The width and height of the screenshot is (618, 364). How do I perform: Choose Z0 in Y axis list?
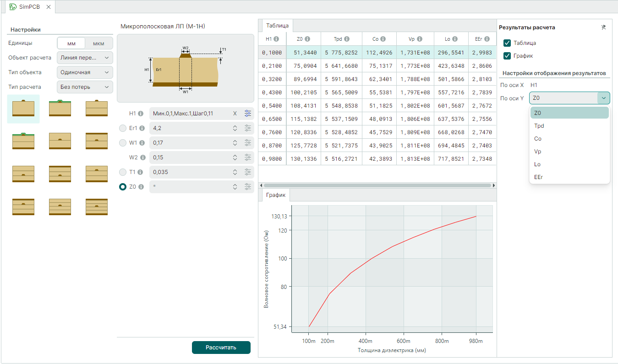pyautogui.click(x=569, y=113)
